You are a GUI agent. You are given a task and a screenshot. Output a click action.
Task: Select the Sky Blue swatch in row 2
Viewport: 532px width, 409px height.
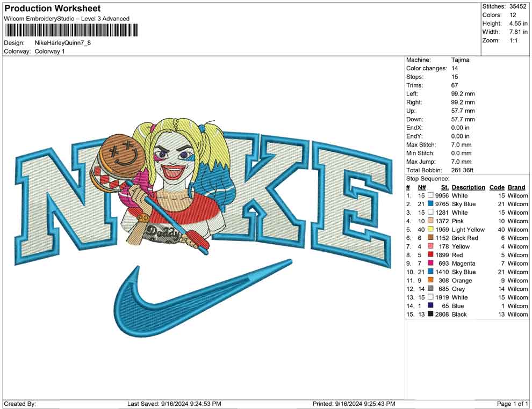tap(430, 204)
